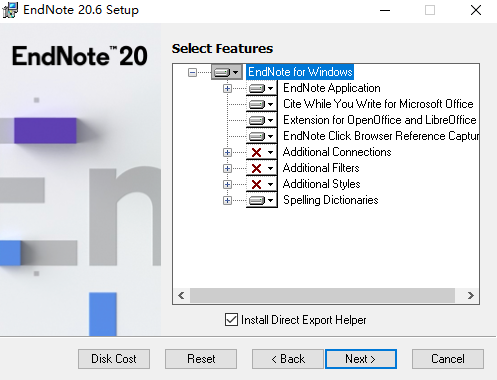Expand the Additional Styles node
The height and width of the screenshot is (380, 497).
(x=227, y=184)
